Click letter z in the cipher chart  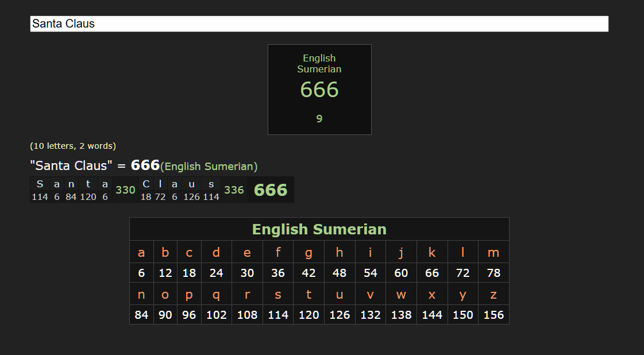tap(493, 294)
